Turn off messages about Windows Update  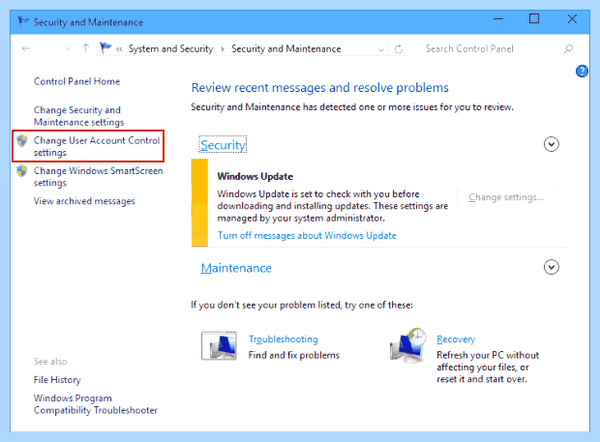[x=307, y=235]
